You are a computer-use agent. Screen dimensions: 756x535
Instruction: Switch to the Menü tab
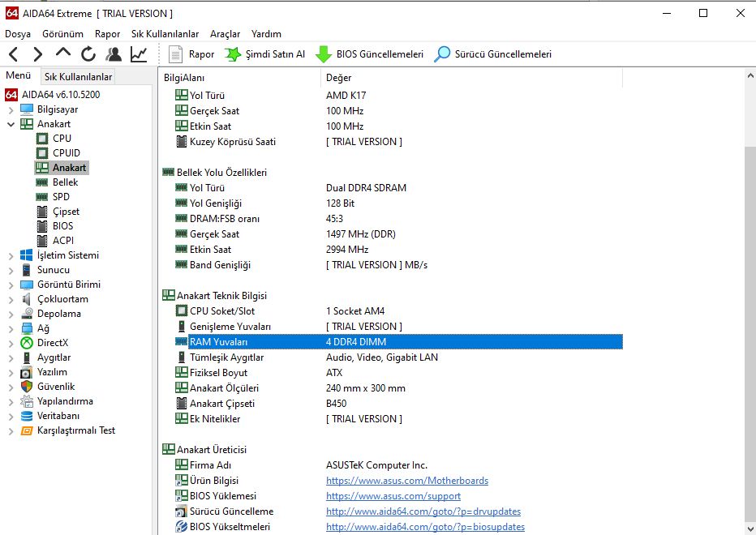pyautogui.click(x=19, y=75)
